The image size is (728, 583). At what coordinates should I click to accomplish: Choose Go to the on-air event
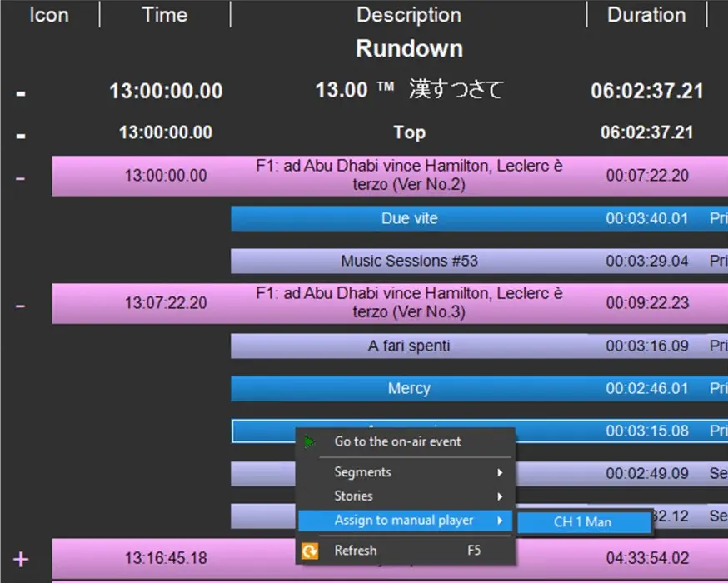click(x=397, y=442)
